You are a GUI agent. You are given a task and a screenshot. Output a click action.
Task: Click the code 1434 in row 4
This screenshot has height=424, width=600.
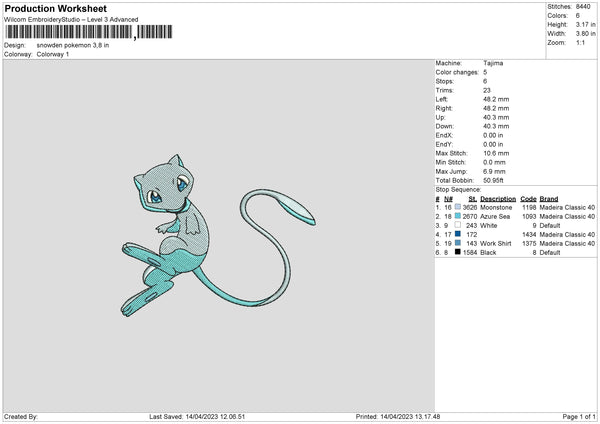(x=529, y=234)
